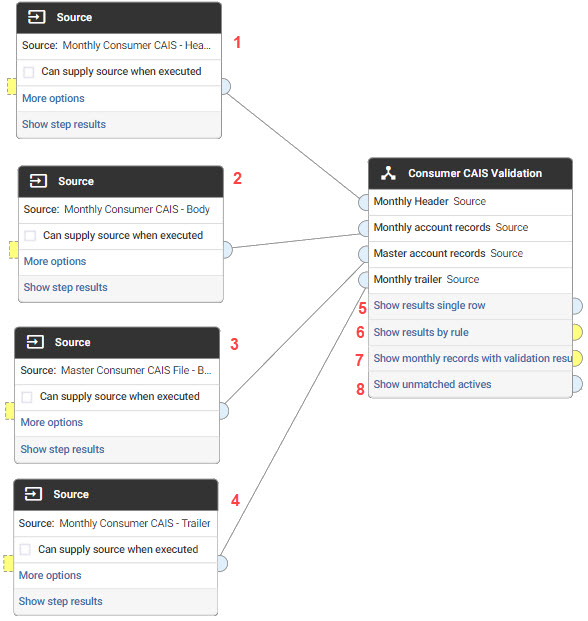Click the output connector of the Header source step
The width and height of the screenshot is (588, 621).
(226, 86)
